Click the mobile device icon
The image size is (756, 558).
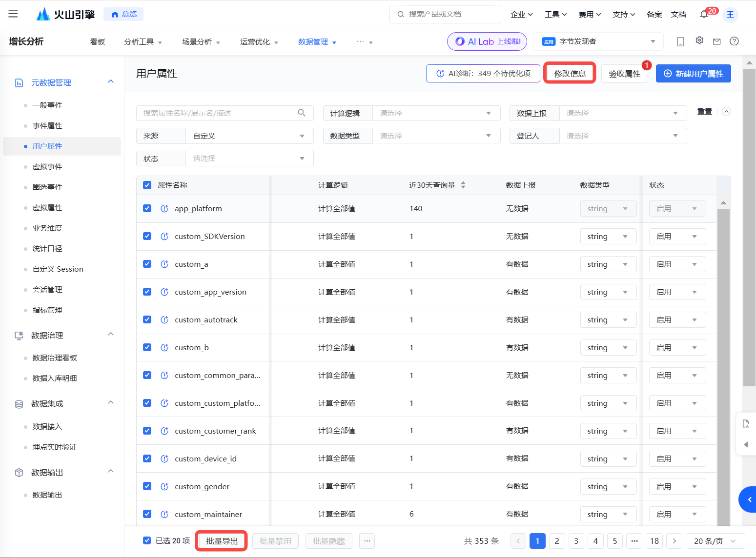680,41
